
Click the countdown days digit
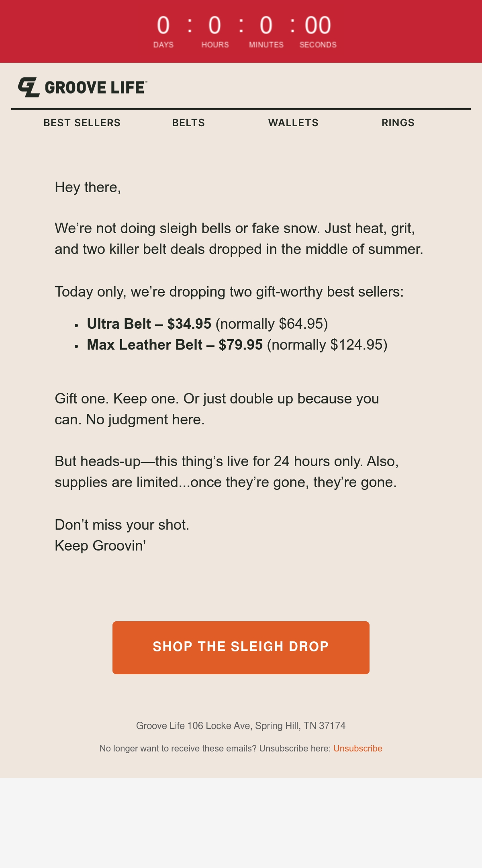[163, 25]
